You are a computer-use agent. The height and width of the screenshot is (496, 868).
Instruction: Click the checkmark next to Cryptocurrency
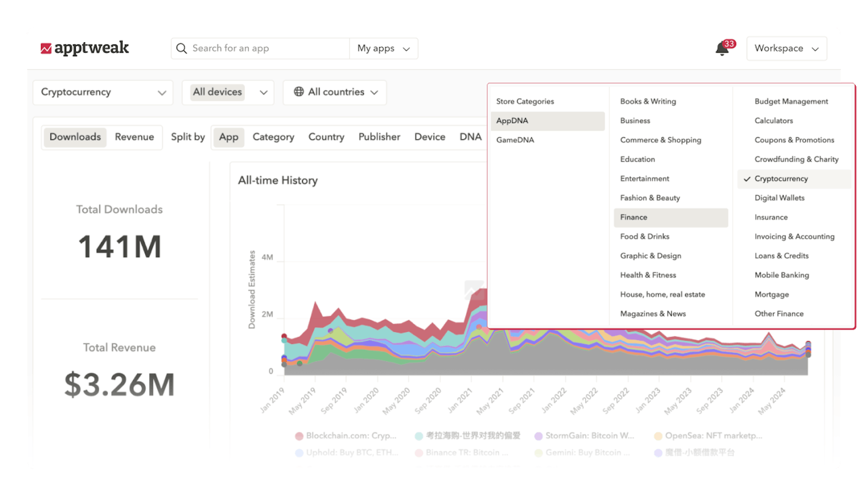746,179
